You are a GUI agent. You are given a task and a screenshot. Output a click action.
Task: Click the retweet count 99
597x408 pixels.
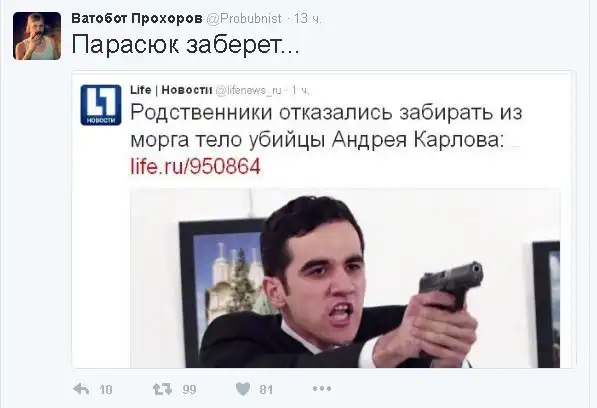[x=189, y=389]
